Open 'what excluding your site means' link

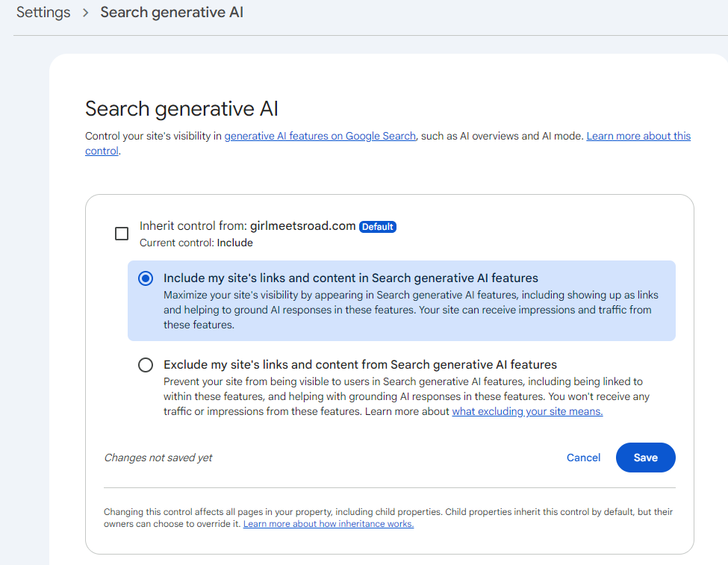click(x=527, y=411)
